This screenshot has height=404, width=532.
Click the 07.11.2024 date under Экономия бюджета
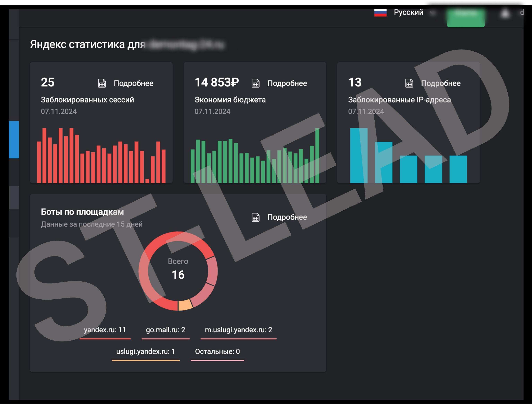(x=212, y=111)
